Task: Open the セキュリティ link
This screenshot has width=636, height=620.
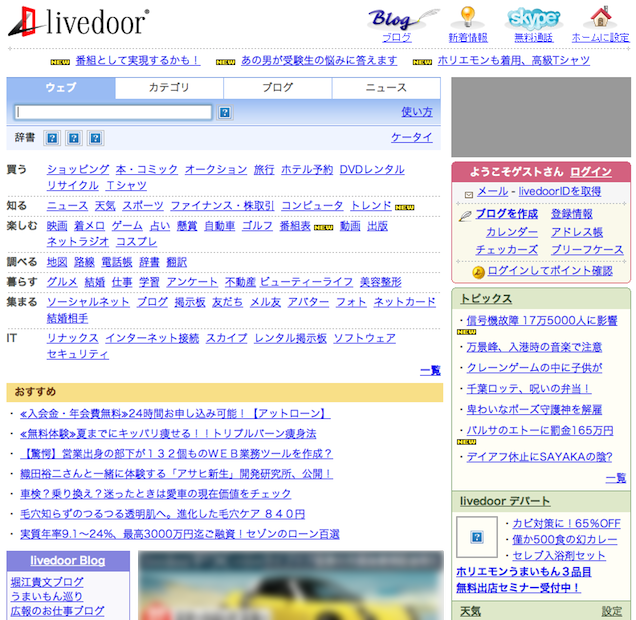Action: point(78,354)
